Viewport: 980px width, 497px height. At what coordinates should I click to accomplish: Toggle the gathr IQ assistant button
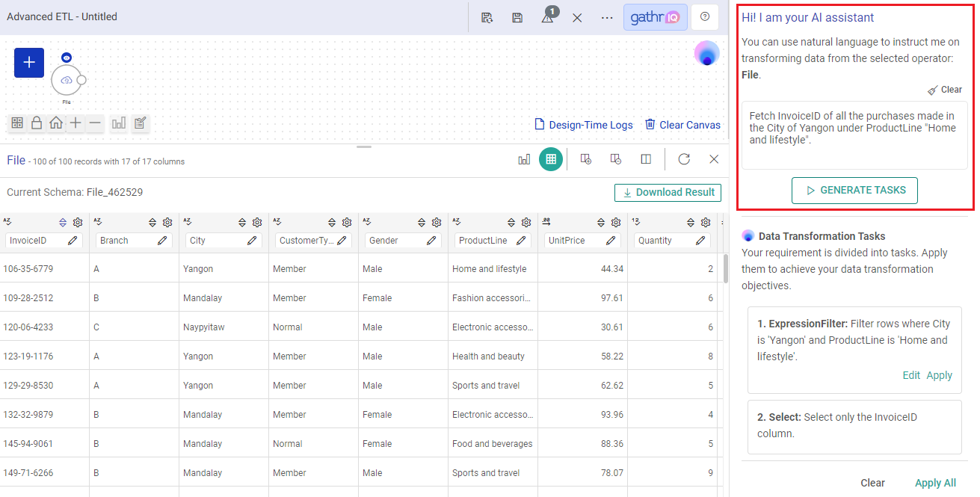pyautogui.click(x=655, y=17)
